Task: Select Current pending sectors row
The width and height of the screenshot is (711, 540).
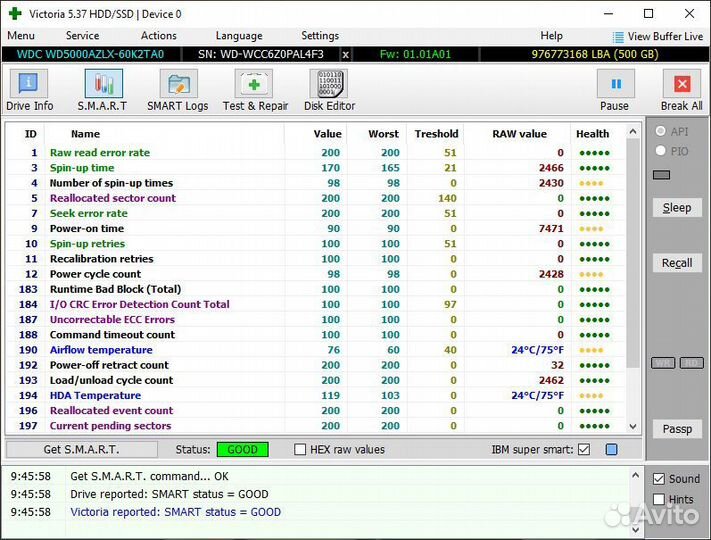Action: (316, 426)
